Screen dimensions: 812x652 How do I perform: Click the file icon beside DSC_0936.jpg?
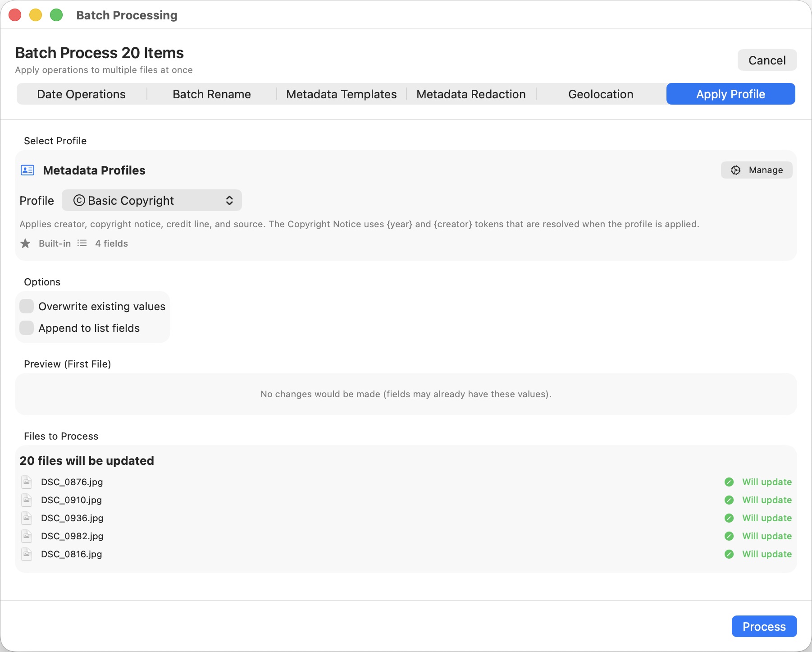click(27, 518)
